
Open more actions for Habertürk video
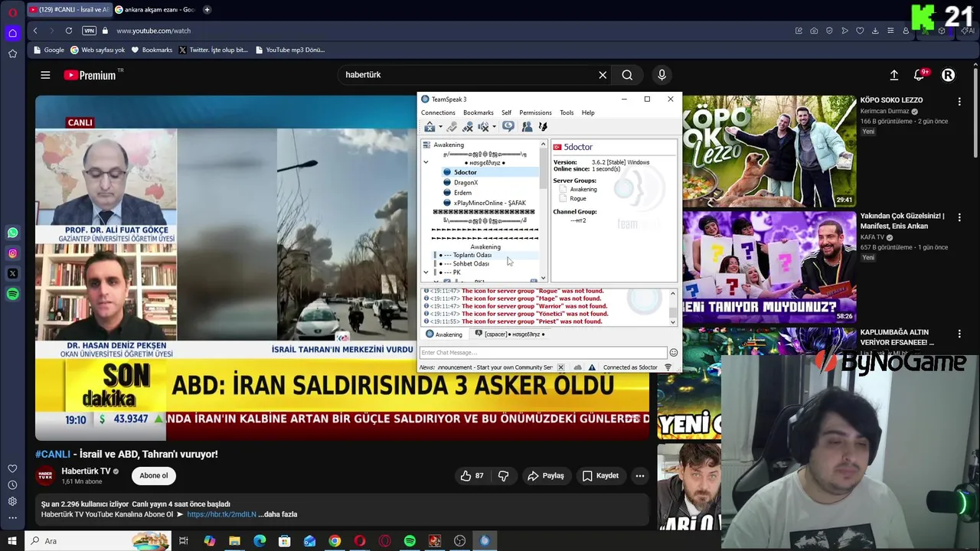640,475
